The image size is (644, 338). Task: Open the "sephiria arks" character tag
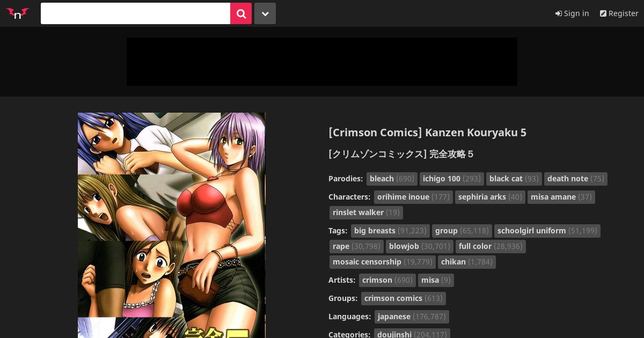490,197
